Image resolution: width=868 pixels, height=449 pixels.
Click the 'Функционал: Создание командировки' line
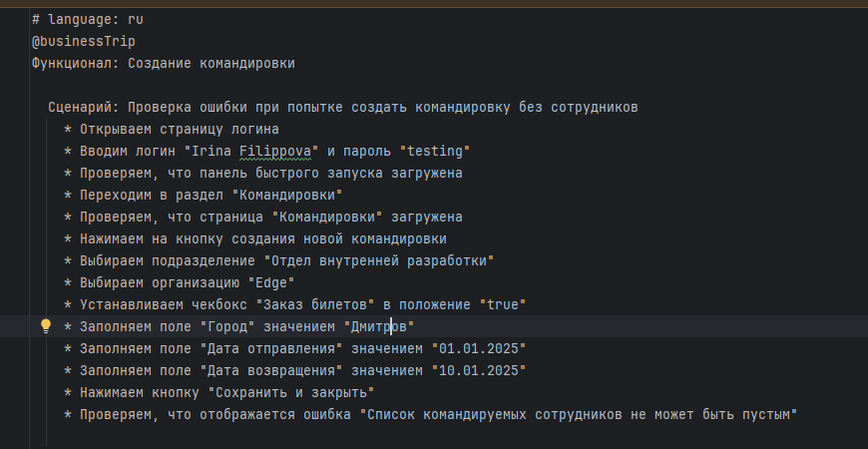[164, 63]
